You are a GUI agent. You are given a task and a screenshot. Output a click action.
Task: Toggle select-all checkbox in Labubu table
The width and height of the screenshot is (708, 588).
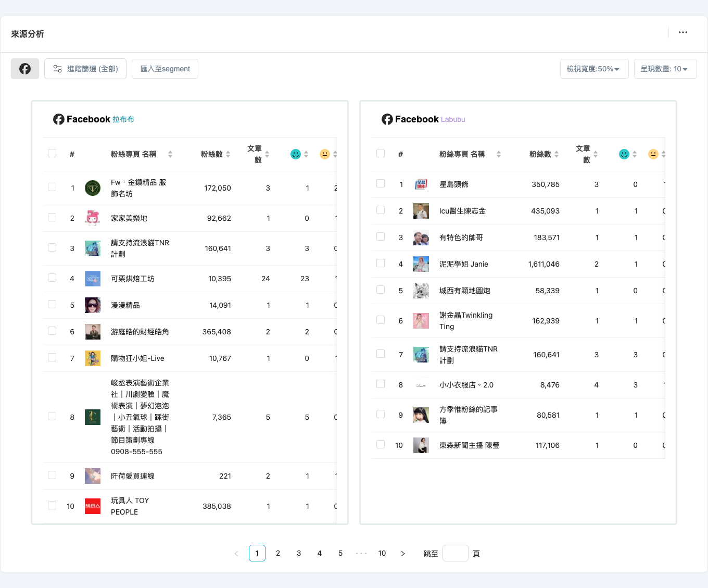(x=381, y=153)
